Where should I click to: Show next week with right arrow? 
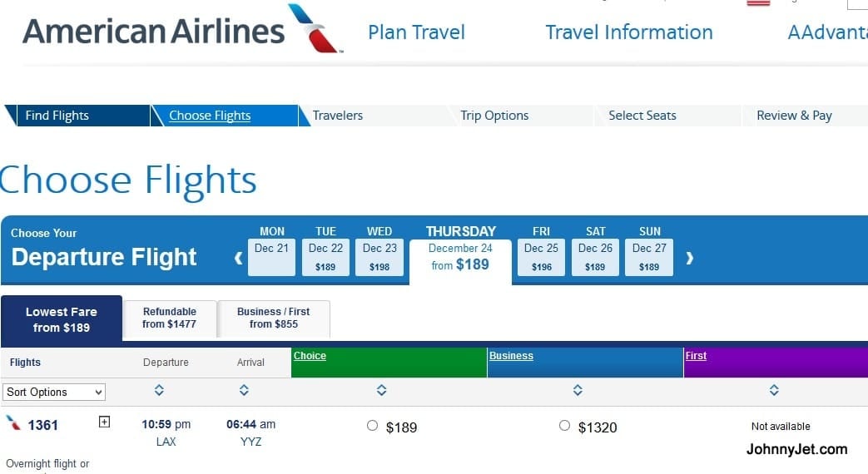[689, 258]
